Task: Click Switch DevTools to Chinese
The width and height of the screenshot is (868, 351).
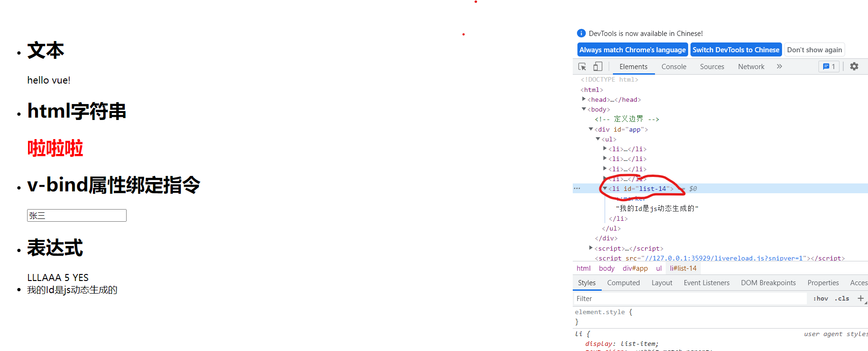Action: (x=736, y=50)
